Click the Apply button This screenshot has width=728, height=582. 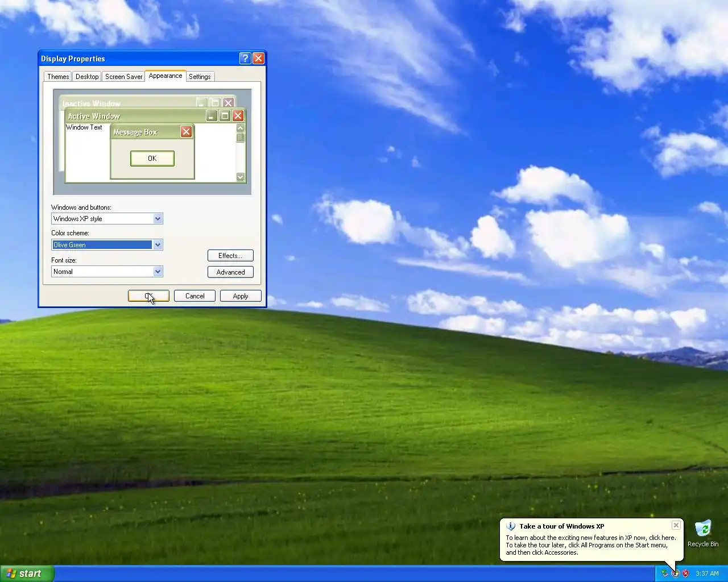pos(241,296)
